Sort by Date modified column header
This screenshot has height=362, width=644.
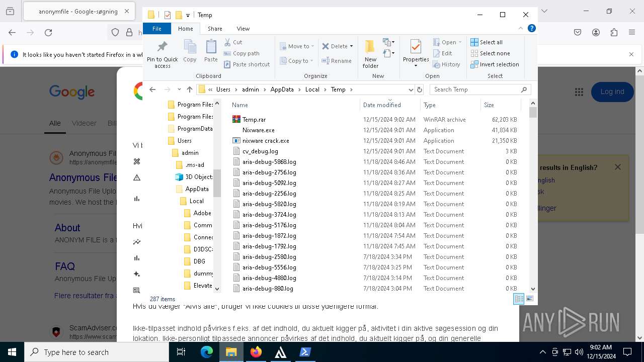390,105
